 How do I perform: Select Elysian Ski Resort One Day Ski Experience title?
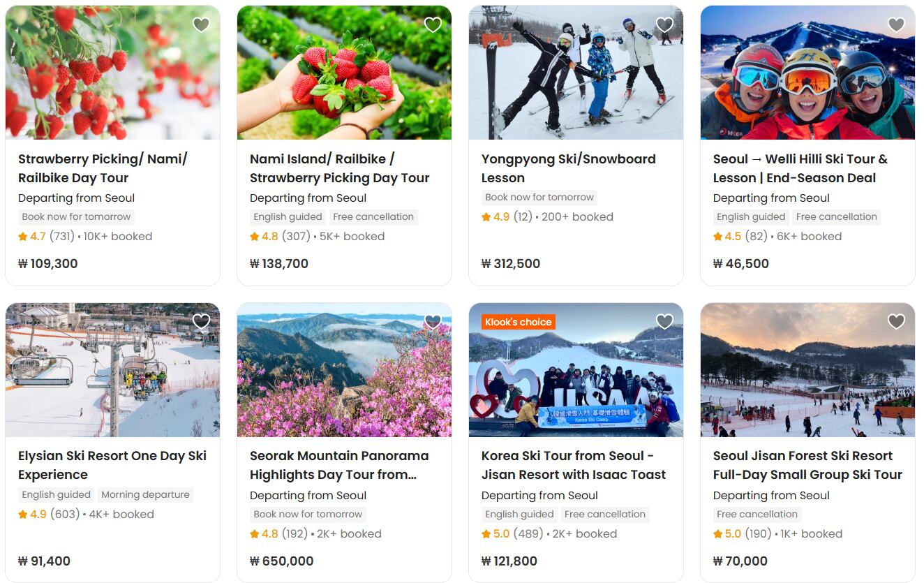(x=112, y=465)
